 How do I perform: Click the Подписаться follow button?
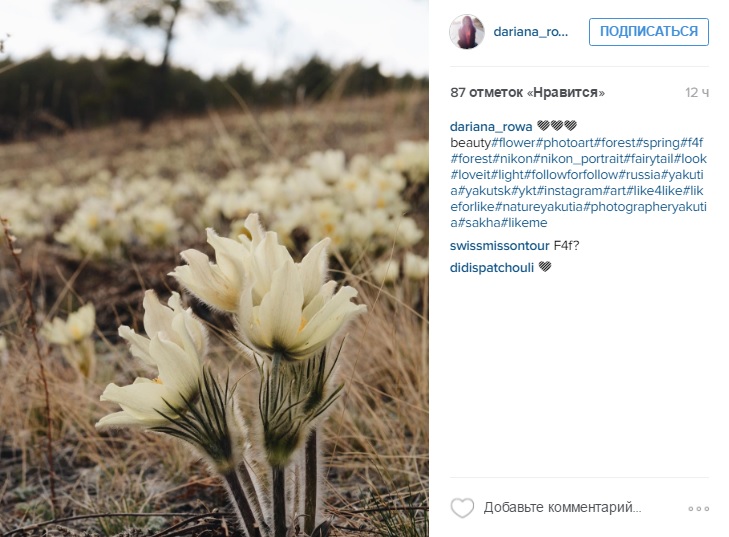click(649, 32)
